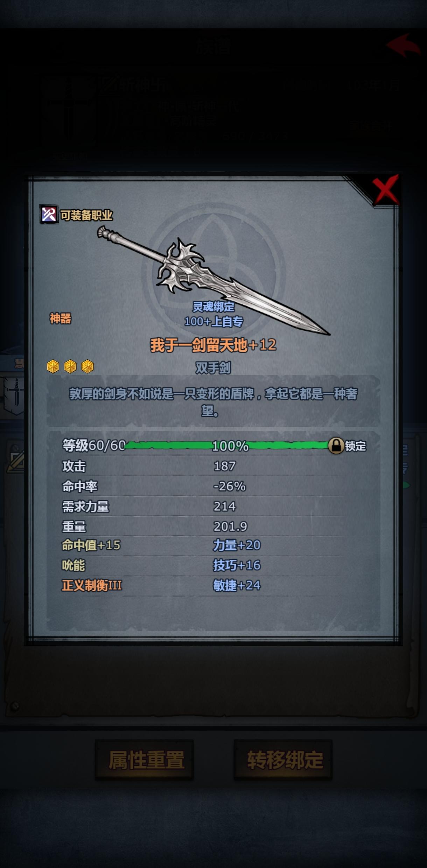Click the 神器 rarity label
The width and height of the screenshot is (427, 868).
click(x=60, y=318)
